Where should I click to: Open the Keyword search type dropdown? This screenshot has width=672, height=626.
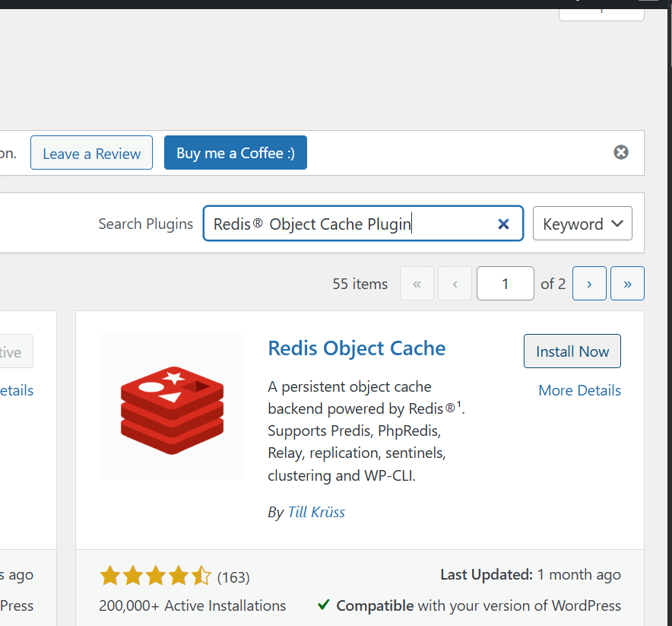pyautogui.click(x=582, y=224)
